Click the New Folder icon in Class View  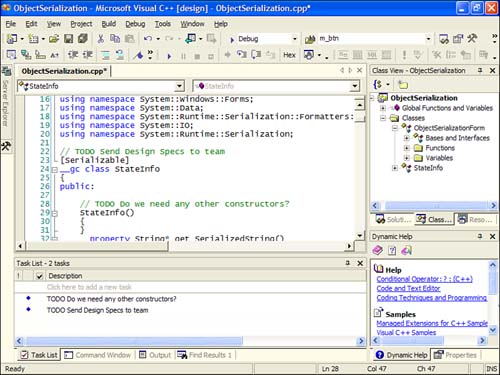click(403, 84)
